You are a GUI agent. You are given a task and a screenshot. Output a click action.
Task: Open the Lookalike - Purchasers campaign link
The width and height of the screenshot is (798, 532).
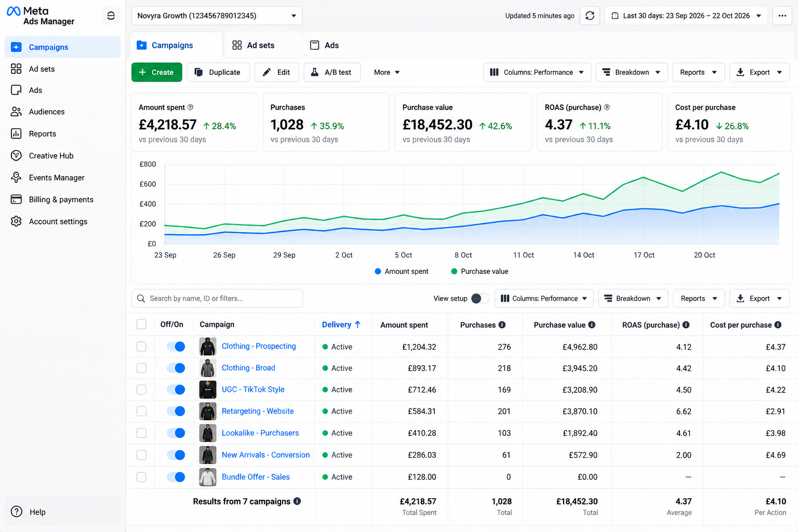click(260, 433)
